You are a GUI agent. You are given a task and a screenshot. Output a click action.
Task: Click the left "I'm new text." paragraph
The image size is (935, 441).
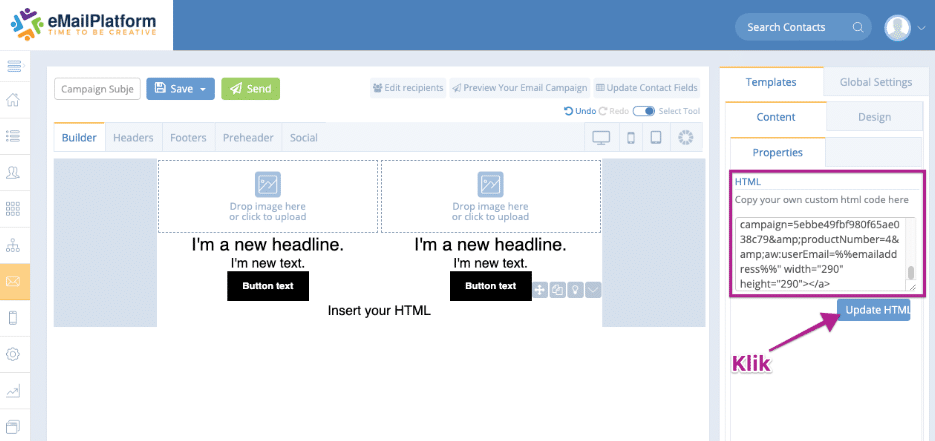pyautogui.click(x=268, y=263)
